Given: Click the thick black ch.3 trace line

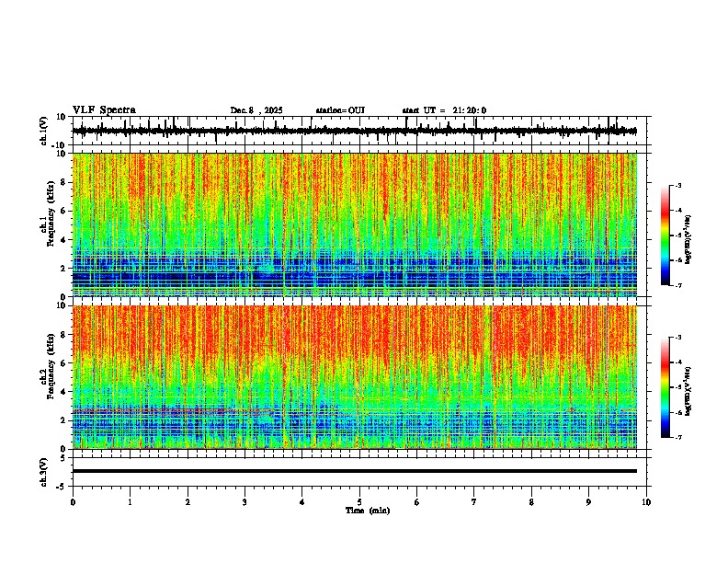Looking at the screenshot, I should pyautogui.click(x=354, y=471).
